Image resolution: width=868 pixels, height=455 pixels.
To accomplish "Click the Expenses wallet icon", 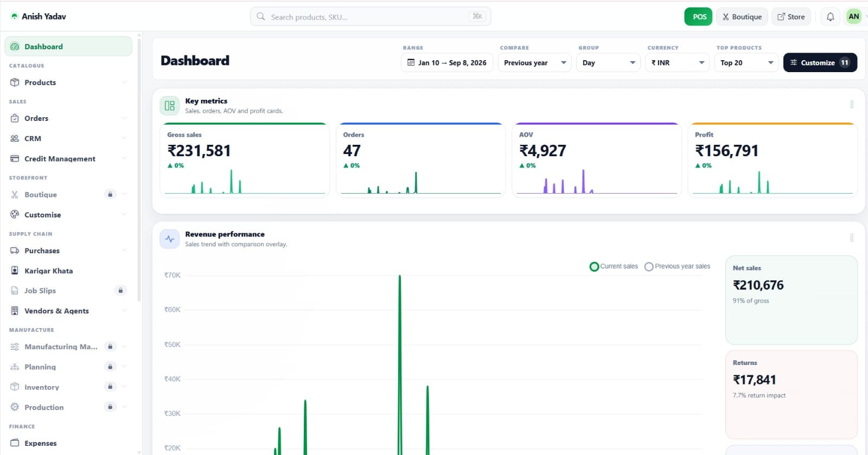I will click(x=15, y=443).
